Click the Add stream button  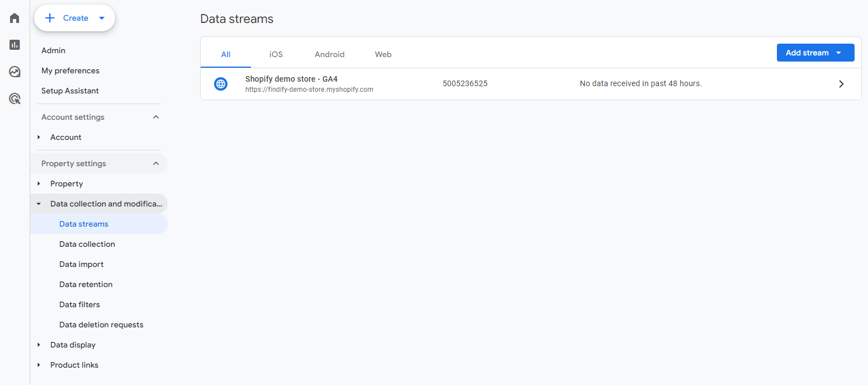(x=807, y=52)
